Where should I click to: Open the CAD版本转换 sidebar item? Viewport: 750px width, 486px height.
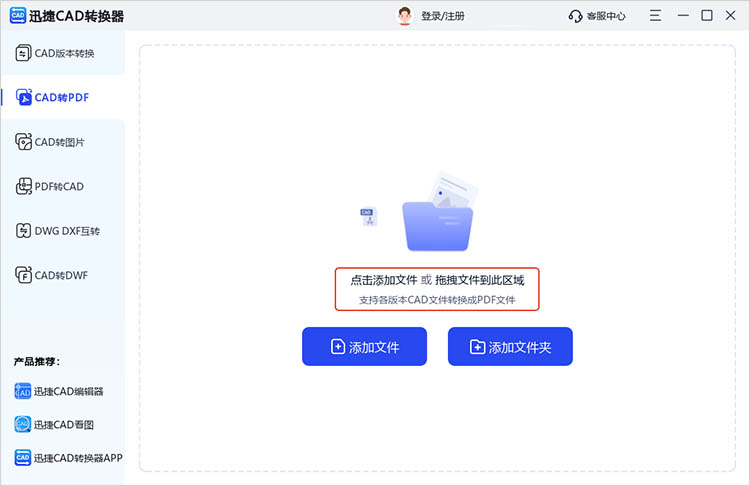[x=62, y=53]
